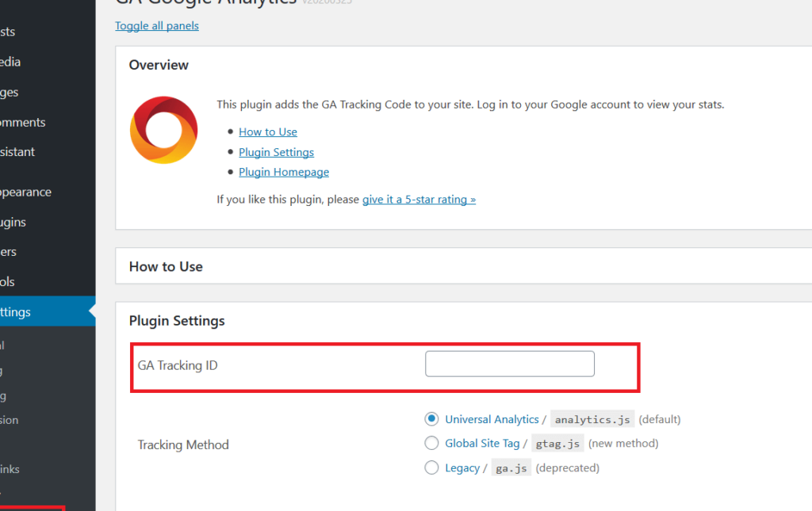Viewport: 812px width, 511px height.
Task: Click the GA Tracking ID label
Action: point(178,365)
